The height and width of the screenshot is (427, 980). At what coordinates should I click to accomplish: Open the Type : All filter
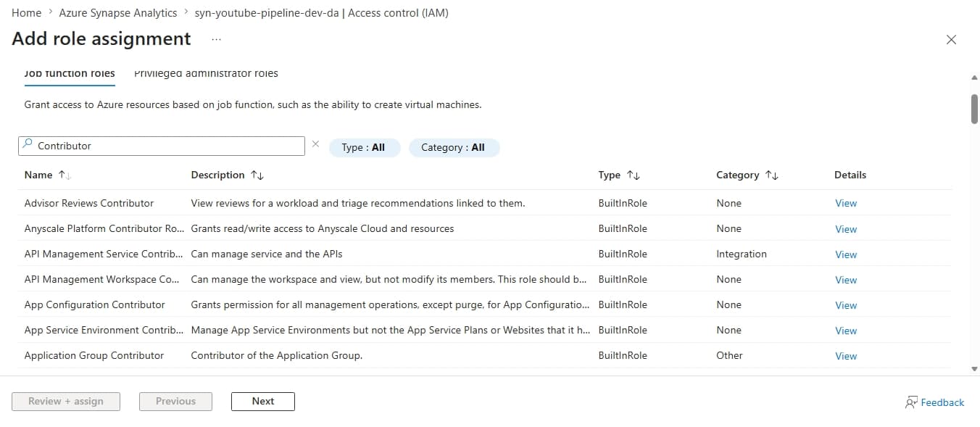[365, 147]
